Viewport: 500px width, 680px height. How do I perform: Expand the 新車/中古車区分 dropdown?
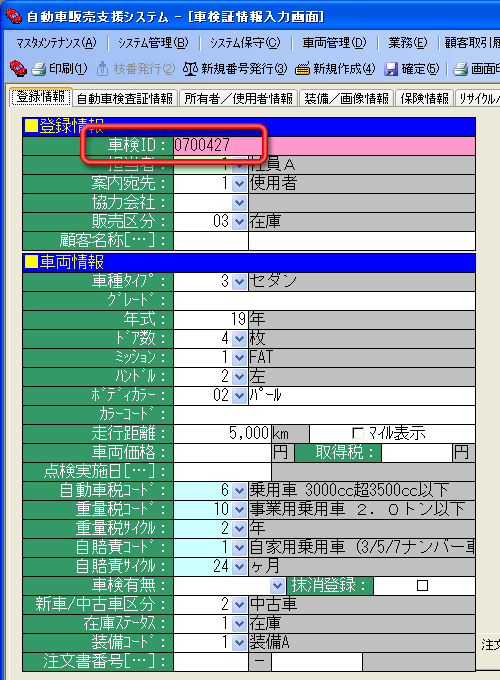239,605
